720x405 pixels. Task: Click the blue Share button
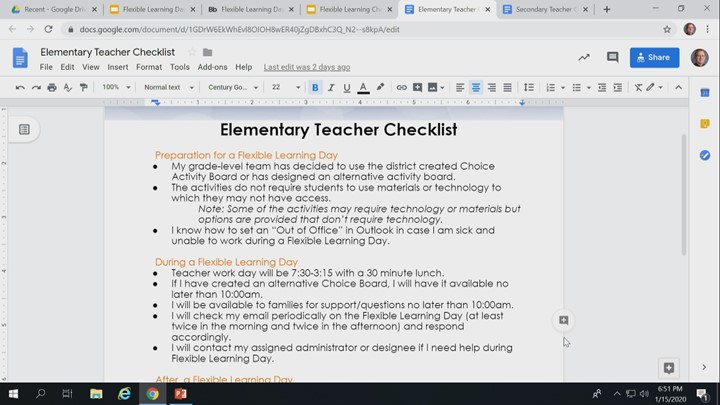tap(654, 57)
